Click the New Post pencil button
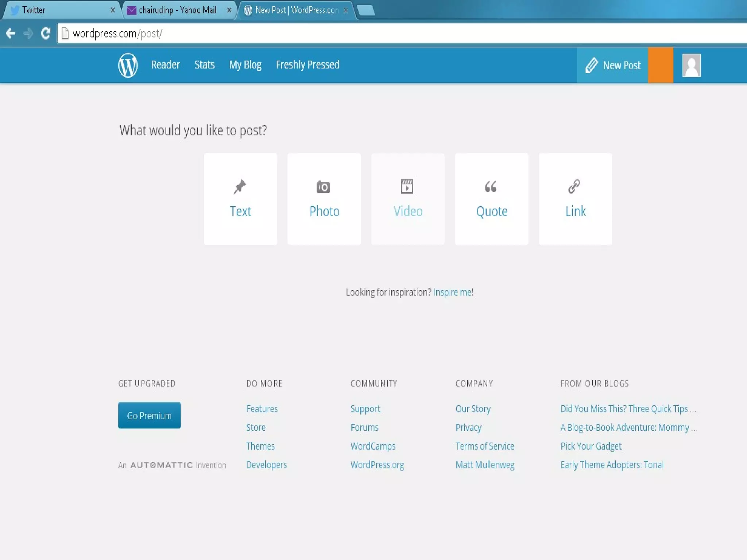This screenshot has height=560, width=747. [613, 65]
